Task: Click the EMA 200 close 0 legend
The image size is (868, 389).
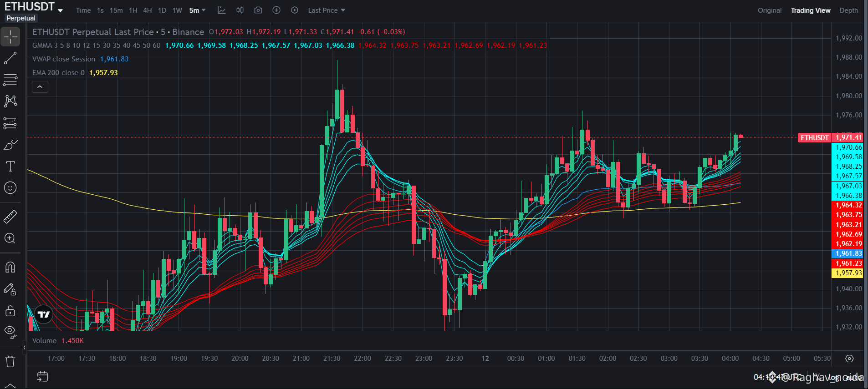Action: [58, 73]
